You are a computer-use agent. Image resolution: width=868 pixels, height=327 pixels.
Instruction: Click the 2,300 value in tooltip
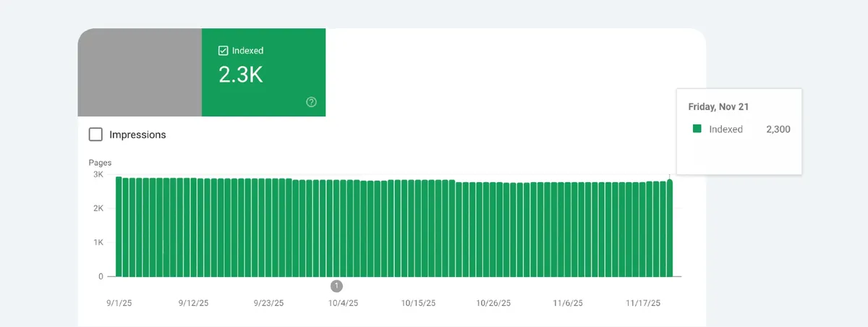coord(778,129)
